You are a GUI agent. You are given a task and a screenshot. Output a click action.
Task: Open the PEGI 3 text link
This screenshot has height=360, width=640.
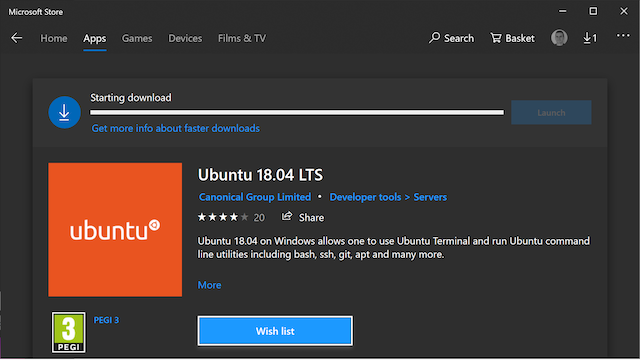tap(106, 320)
